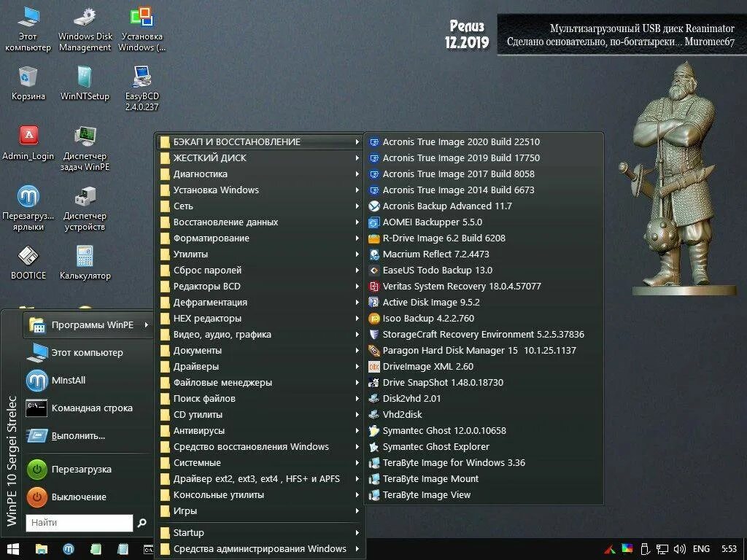
Task: Launch Acronis Backup Advanced 11.7
Action: pyautogui.click(x=484, y=206)
